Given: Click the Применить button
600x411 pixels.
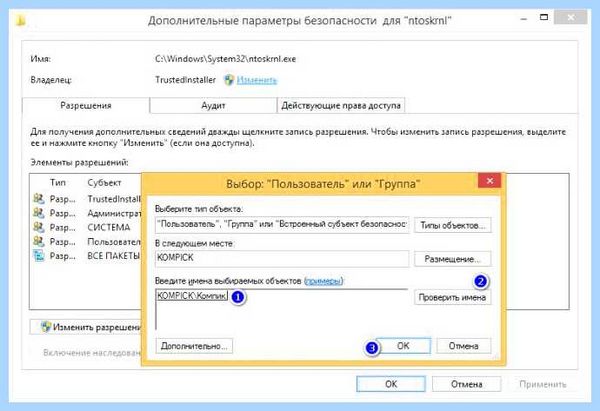Looking at the screenshot, I should click(543, 384).
